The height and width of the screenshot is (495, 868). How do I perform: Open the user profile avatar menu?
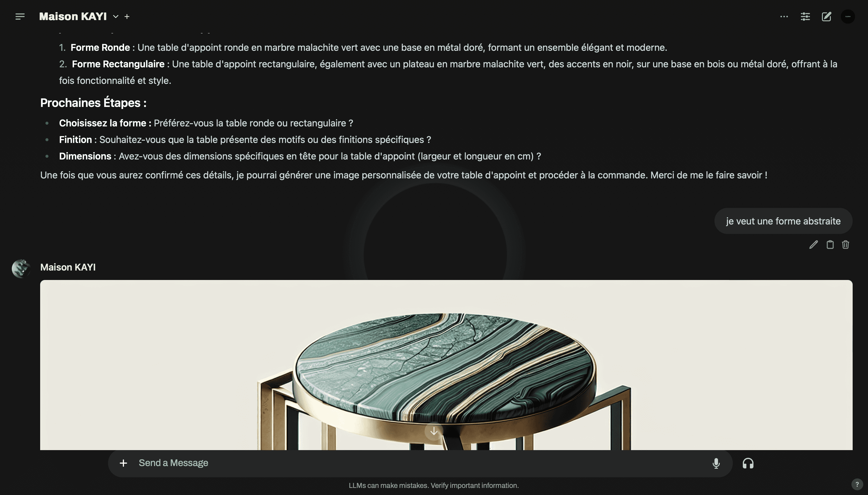click(x=848, y=16)
